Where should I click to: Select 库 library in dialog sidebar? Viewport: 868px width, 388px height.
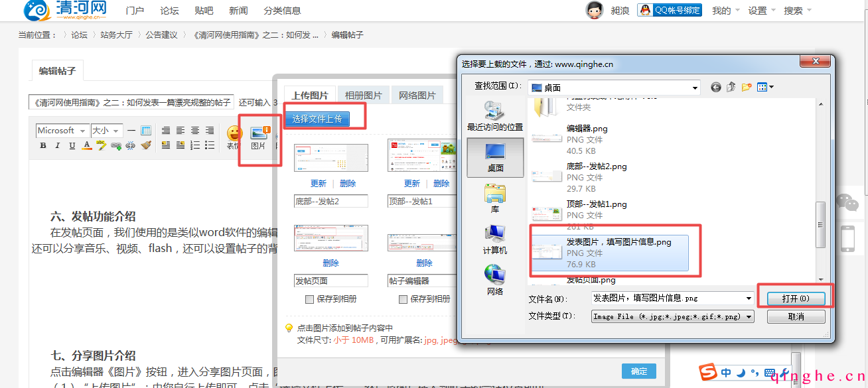coord(495,199)
